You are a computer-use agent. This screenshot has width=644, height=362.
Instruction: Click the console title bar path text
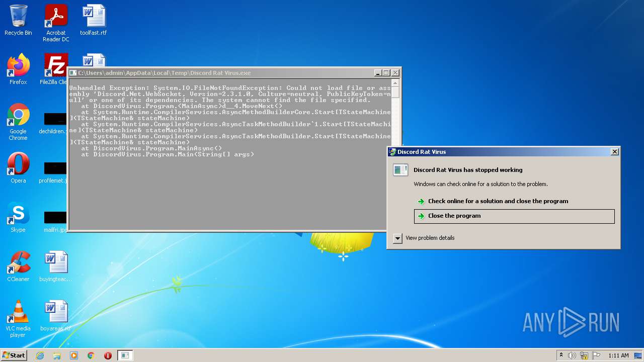(x=164, y=73)
